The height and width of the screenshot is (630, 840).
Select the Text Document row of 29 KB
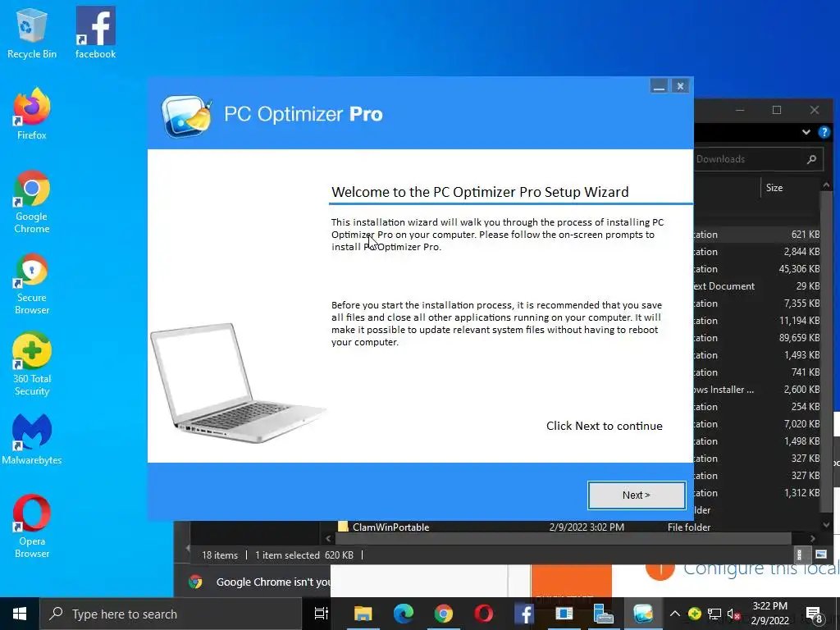(x=757, y=286)
